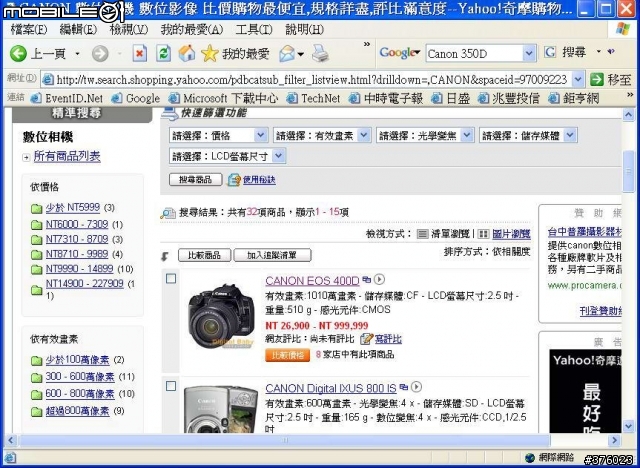Click the Canon 350D Google search field
Image resolution: width=640 pixels, height=468 pixels.
point(474,53)
